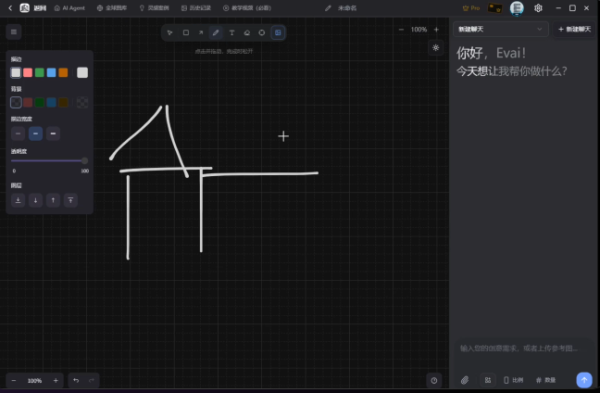
Task: Zoom in with the plus button at the canvas top right
Action: pyautogui.click(x=436, y=29)
